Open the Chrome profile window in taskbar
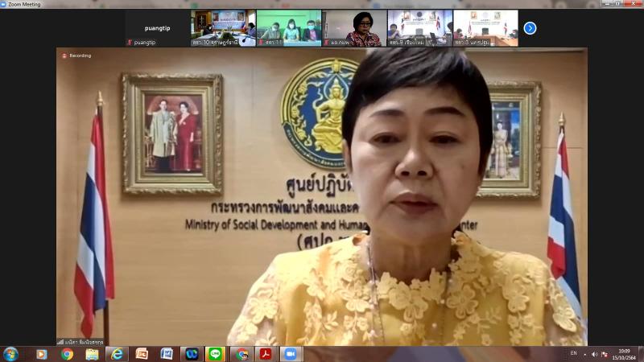The width and height of the screenshot is (644, 362). 242,354
